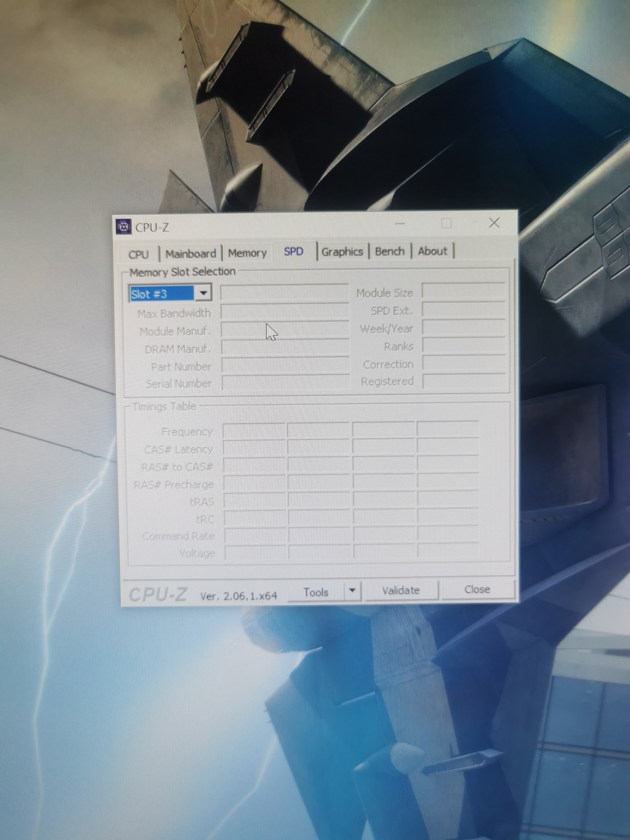
Task: Expand the memory slot dropdown arrow
Action: tap(203, 293)
